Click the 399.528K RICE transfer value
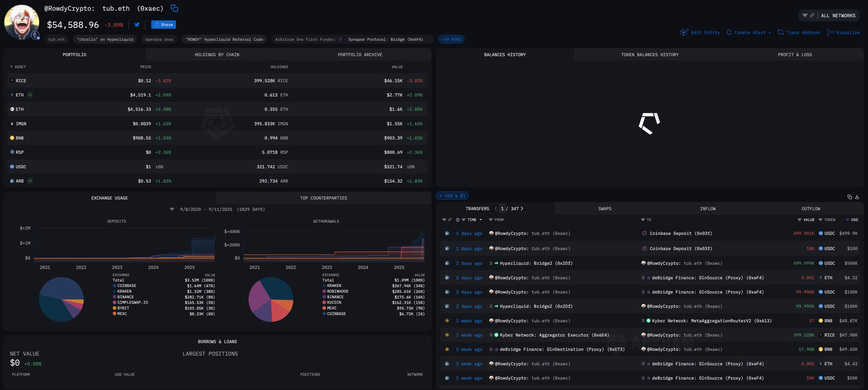The image size is (868, 390). (804, 335)
